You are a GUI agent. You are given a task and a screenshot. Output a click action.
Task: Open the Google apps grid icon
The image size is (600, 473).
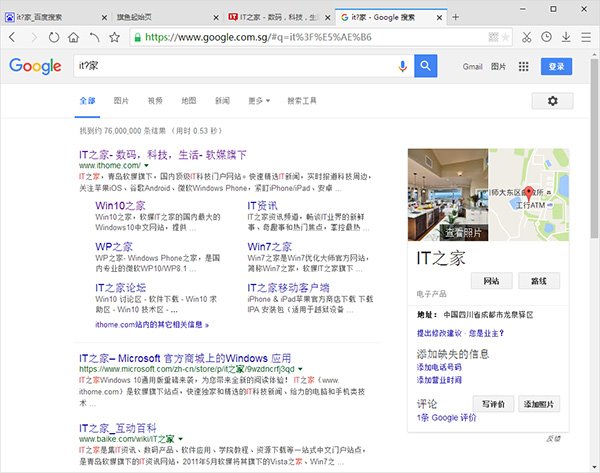click(x=524, y=67)
